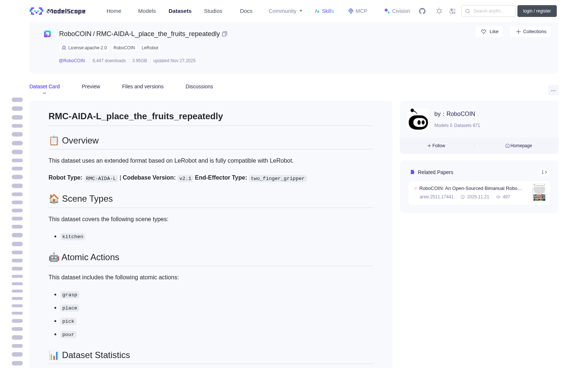This screenshot has width=588, height=368.
Task: Click the Skills nav item
Action: click(325, 11)
